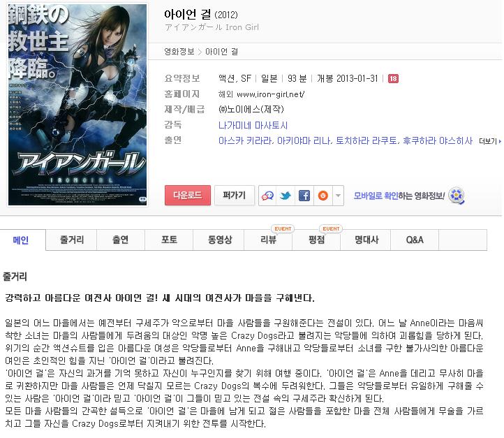
Task: Click the Iron Girl movie poster
Action: tap(77, 105)
